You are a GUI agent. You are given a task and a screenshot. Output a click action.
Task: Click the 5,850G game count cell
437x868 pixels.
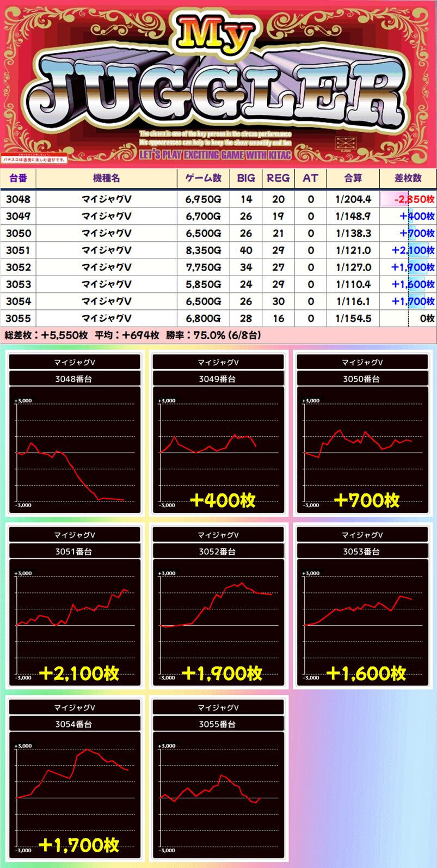[x=204, y=284]
